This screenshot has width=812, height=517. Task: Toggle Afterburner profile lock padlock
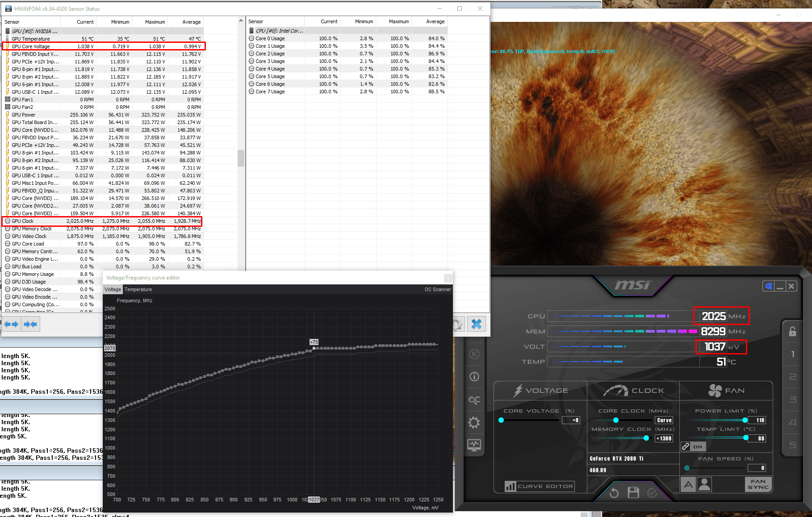click(792, 331)
